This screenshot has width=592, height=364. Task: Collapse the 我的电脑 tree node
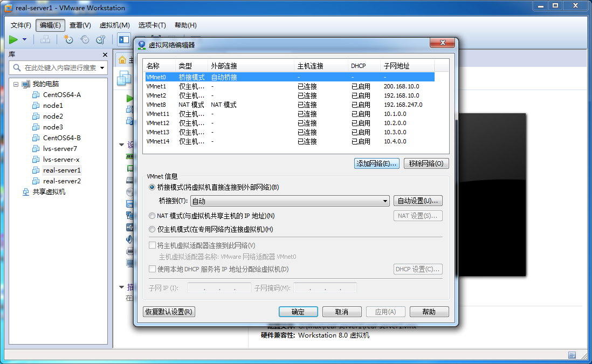pyautogui.click(x=15, y=84)
